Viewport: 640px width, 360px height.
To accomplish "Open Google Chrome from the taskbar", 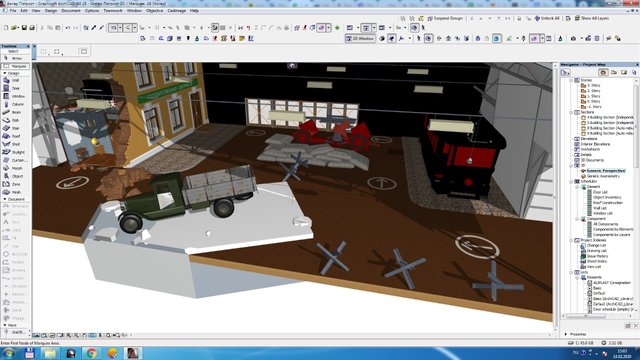I will pos(91,353).
